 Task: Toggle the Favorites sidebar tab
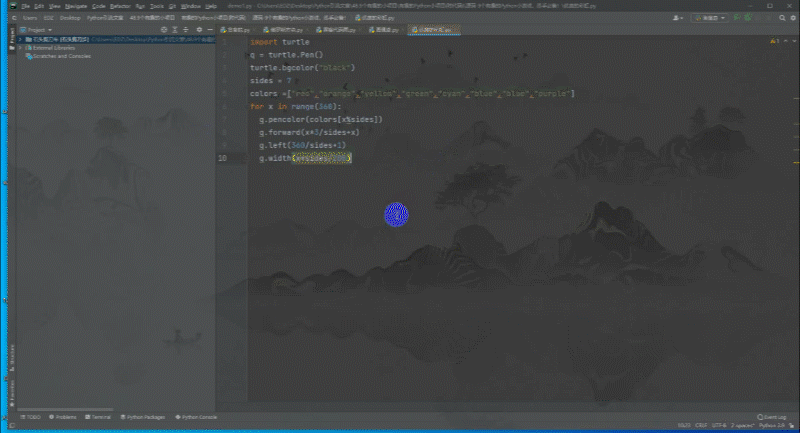12,393
